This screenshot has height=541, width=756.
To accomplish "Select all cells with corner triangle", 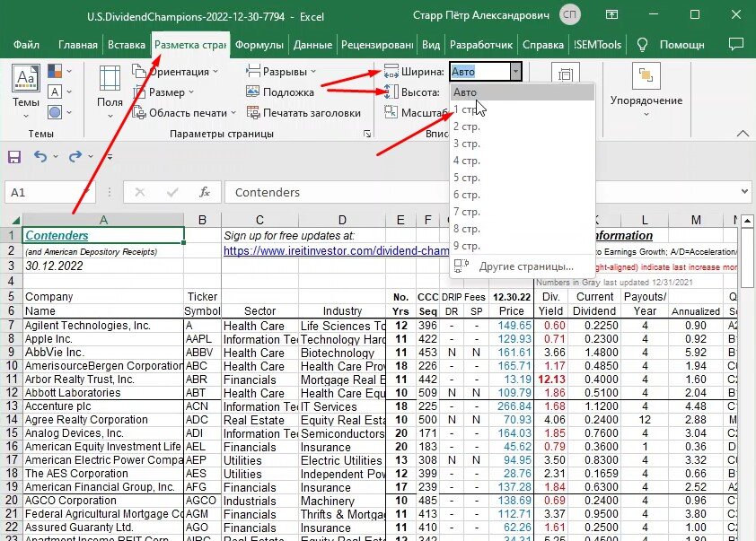I will (14, 220).
